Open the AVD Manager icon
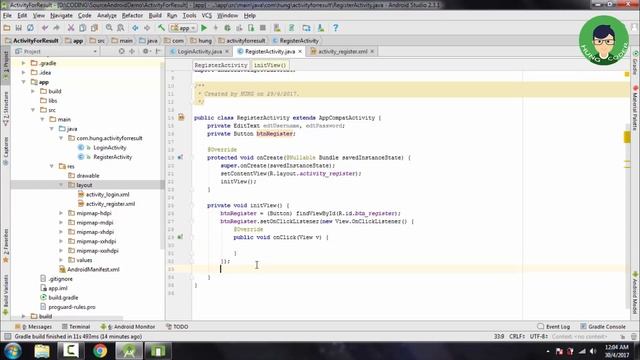640x360 pixels. click(x=277, y=28)
